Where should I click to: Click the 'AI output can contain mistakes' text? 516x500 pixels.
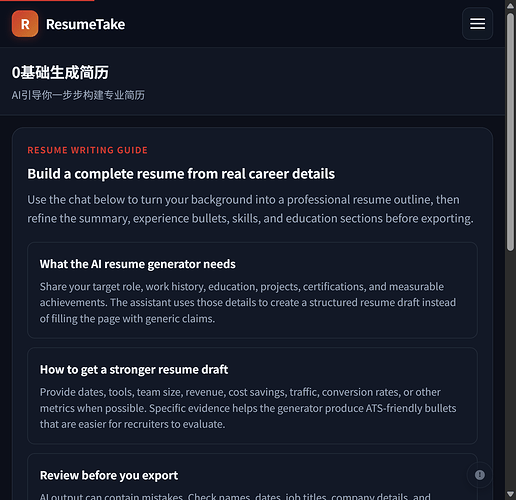click(235, 496)
